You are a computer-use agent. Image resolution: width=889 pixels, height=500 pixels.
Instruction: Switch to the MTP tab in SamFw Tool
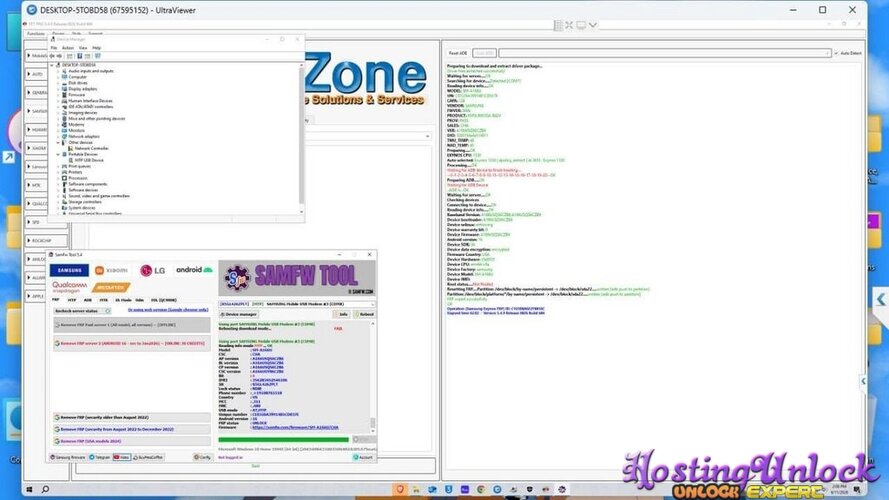(71, 300)
